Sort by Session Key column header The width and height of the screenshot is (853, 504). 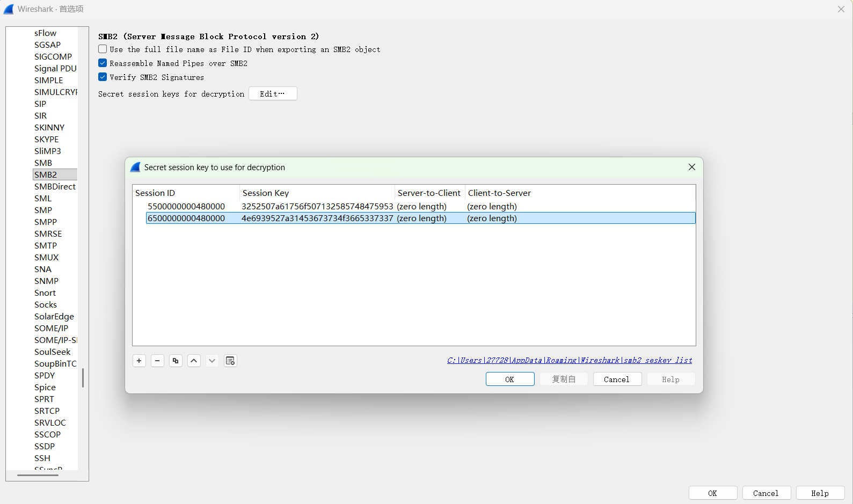tap(317, 193)
